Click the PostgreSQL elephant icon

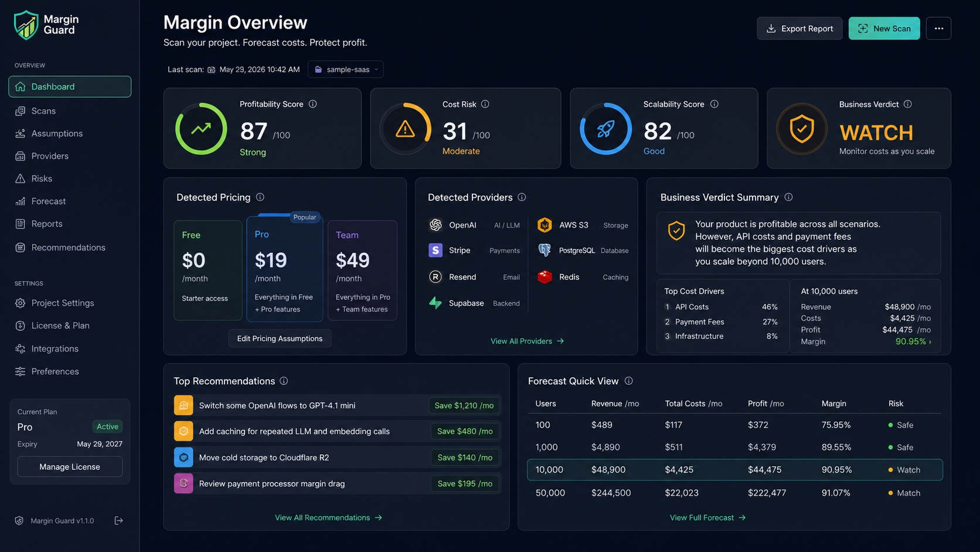tap(545, 250)
